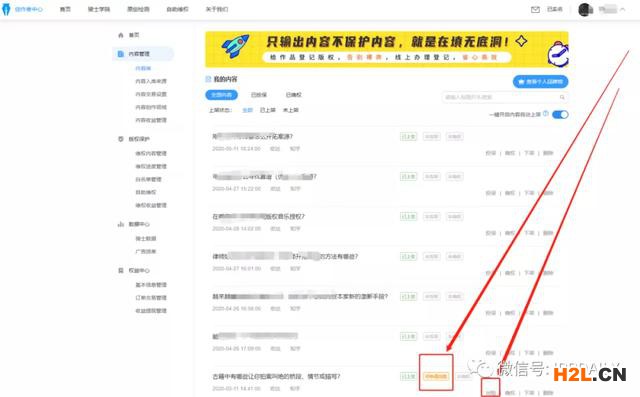640x397 pixels.
Task: Open 自助维权 in the top navigation
Action: tap(177, 9)
